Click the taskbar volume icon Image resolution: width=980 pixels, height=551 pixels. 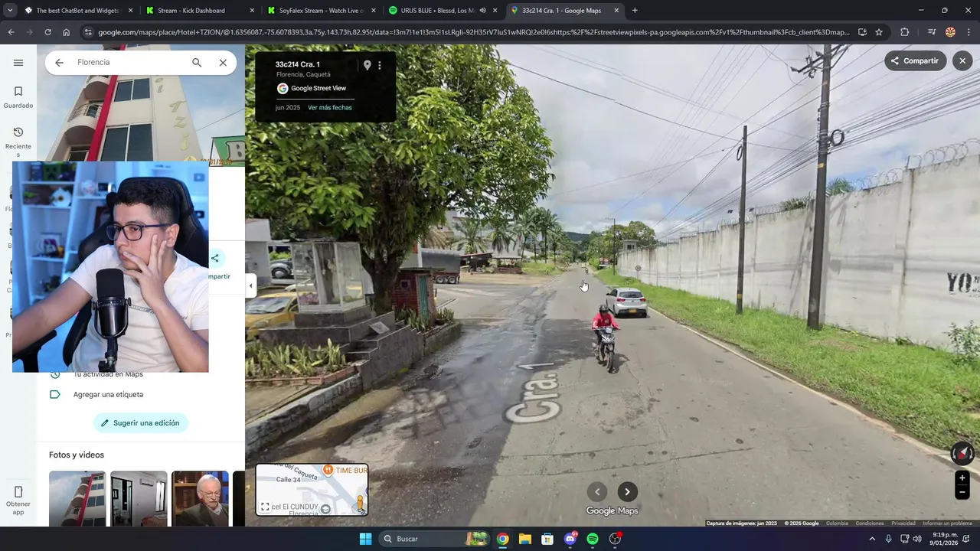[x=916, y=539]
